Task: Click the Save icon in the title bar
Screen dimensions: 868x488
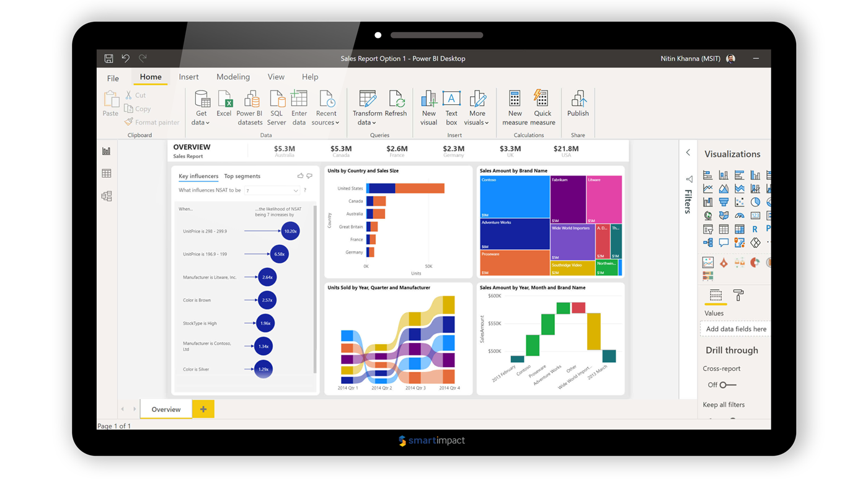Action: pos(108,58)
